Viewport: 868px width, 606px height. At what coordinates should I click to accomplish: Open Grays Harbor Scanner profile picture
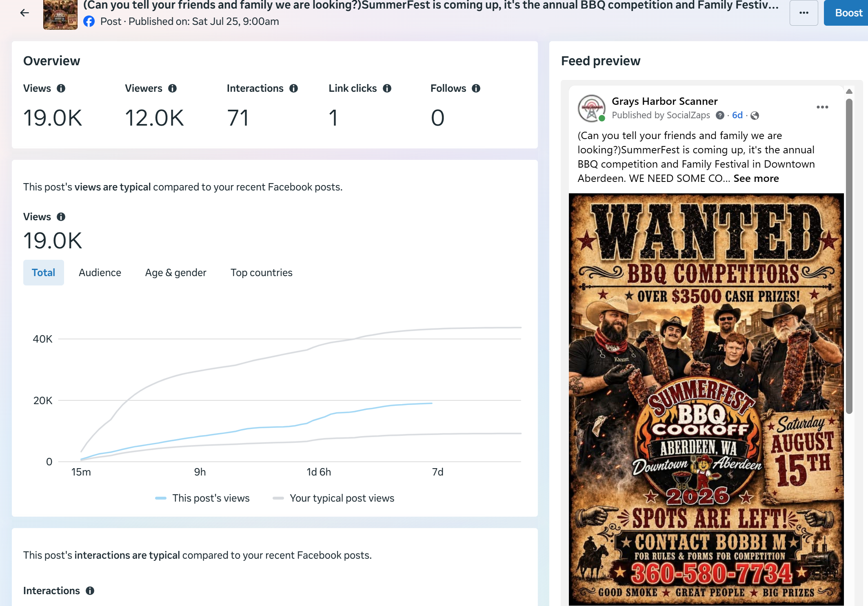coord(592,108)
